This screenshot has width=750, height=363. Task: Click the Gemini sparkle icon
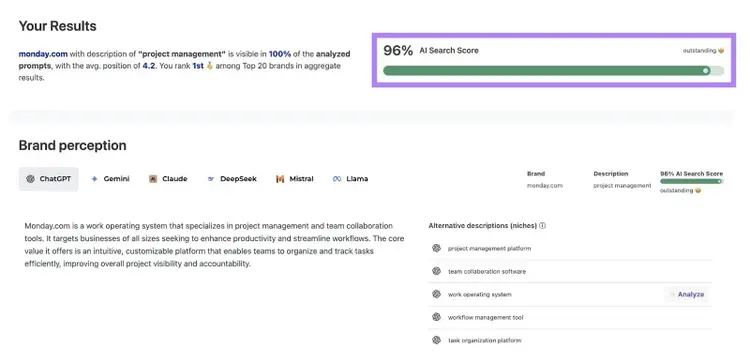(94, 179)
